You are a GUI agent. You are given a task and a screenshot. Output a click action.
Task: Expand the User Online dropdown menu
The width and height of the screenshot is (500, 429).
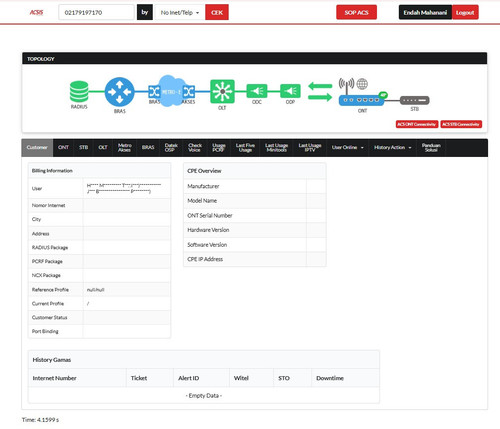click(x=347, y=147)
